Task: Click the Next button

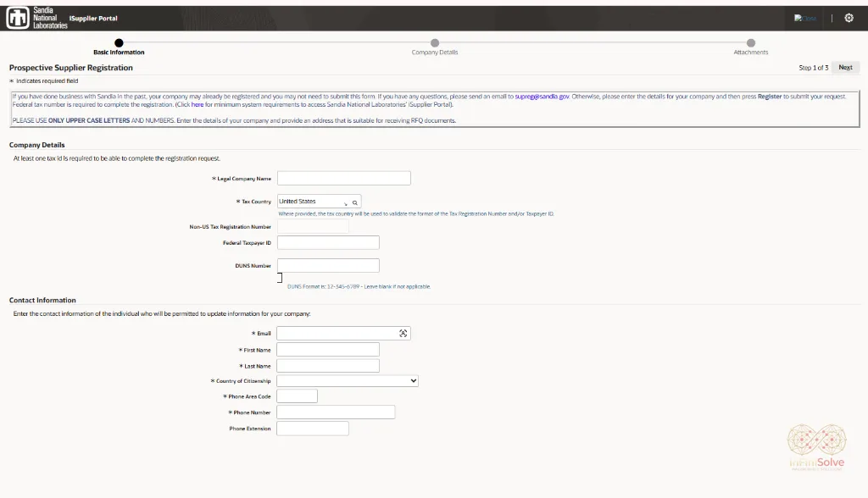Action: [845, 68]
